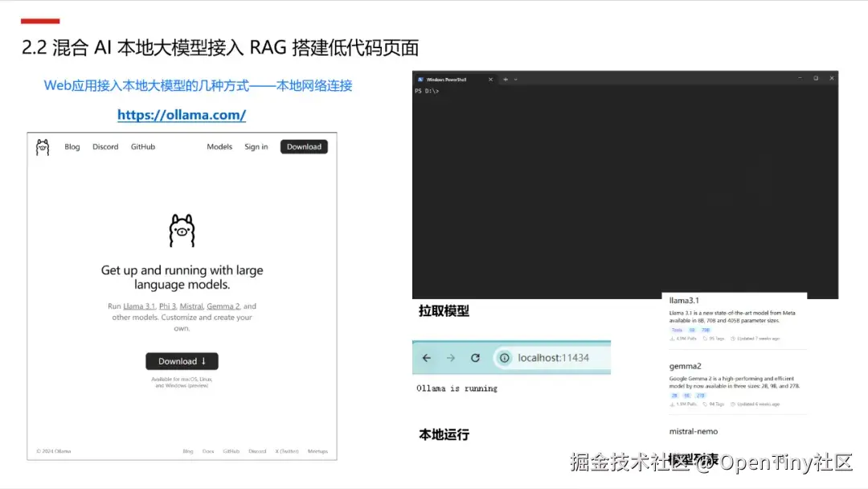
Task: Click the browser back arrow
Action: pos(427,356)
